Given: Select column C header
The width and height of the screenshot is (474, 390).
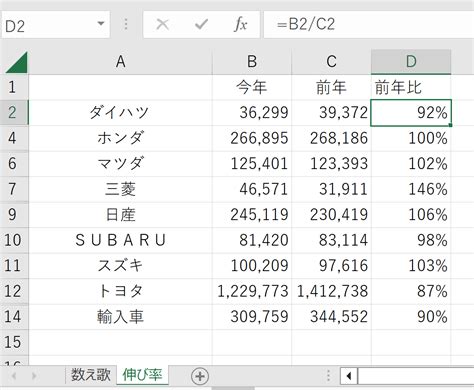Looking at the screenshot, I should [x=331, y=62].
